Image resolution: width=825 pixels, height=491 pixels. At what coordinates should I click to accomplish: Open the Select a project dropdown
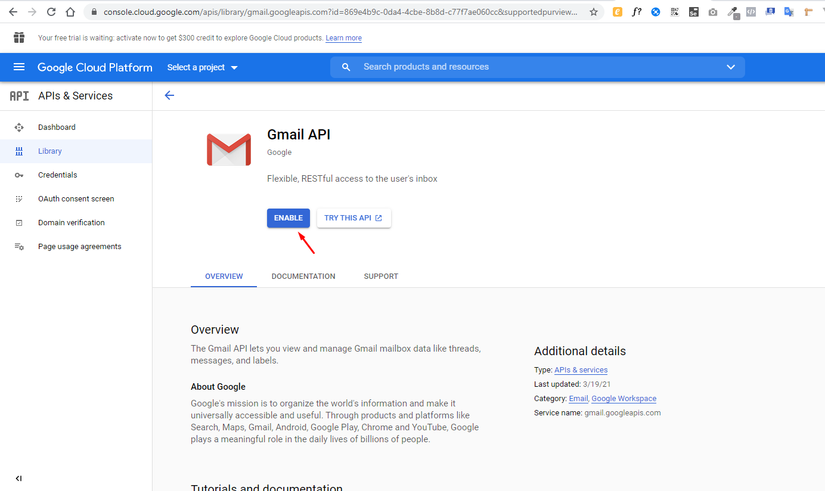(203, 67)
